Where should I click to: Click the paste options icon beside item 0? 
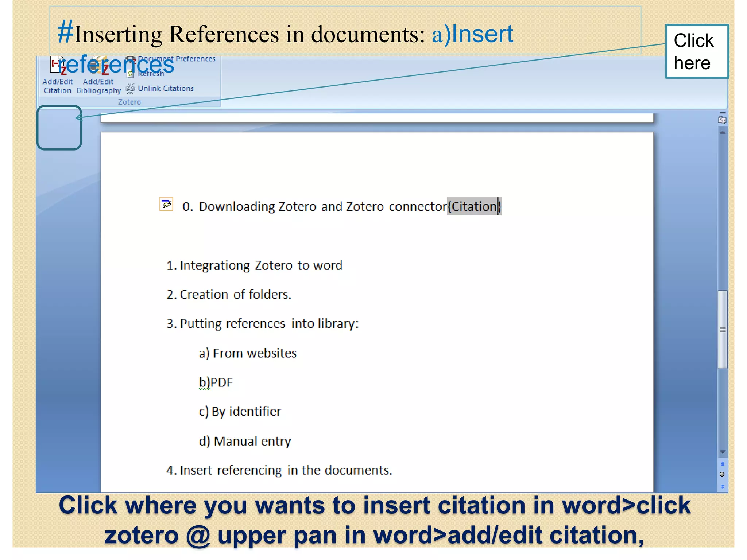pyautogui.click(x=166, y=204)
